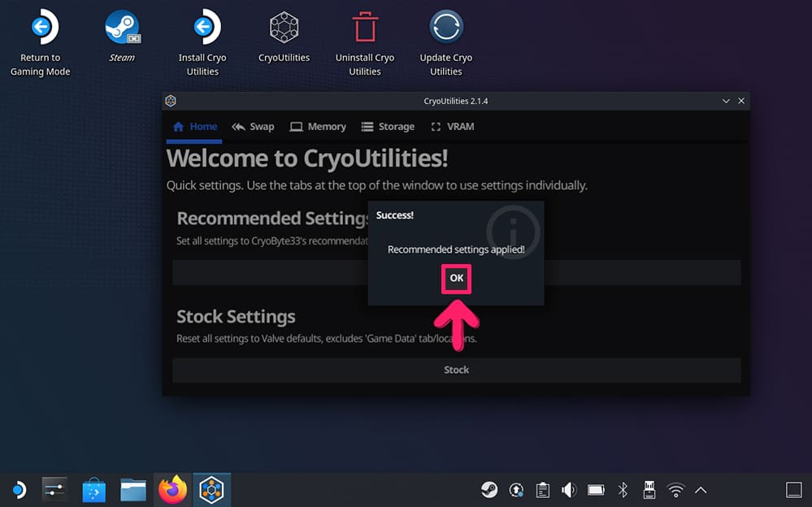Viewport: 812px width, 507px height.
Task: Open the removable storage tray icon
Action: click(649, 490)
